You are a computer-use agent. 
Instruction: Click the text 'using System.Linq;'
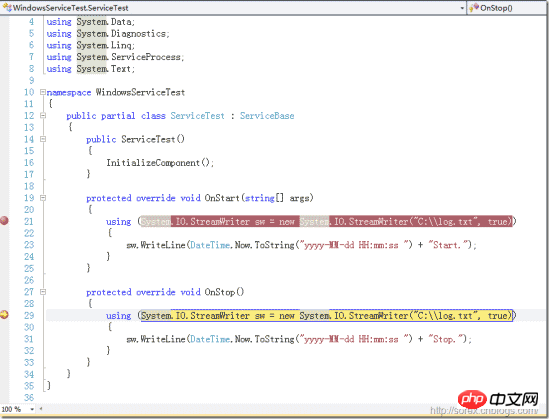[90, 45]
